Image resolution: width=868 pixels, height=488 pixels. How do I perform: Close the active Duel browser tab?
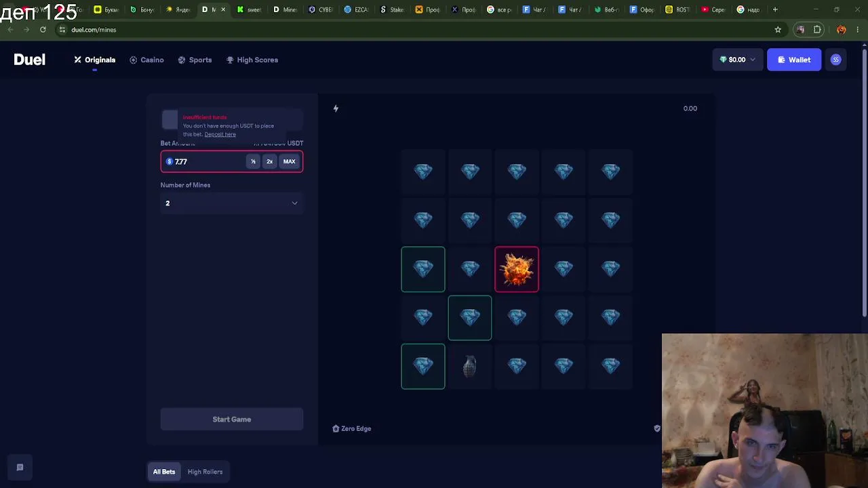pyautogui.click(x=223, y=9)
